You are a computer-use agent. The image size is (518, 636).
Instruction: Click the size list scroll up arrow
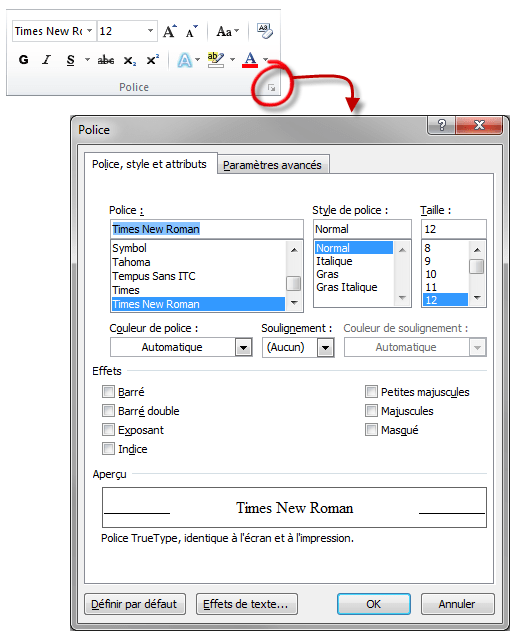[477, 249]
